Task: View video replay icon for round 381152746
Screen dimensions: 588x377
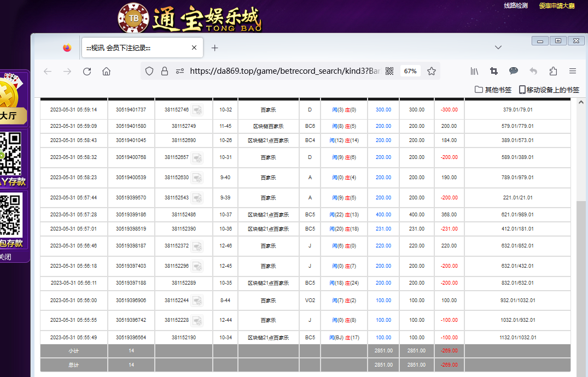Action: 197,110
